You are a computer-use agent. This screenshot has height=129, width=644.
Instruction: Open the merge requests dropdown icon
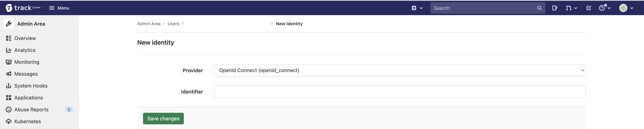point(571,8)
